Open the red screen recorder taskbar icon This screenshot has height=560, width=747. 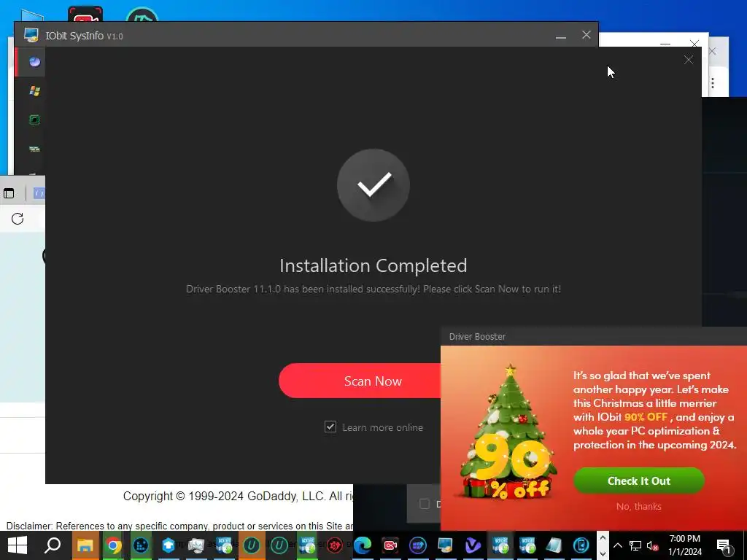click(390, 545)
